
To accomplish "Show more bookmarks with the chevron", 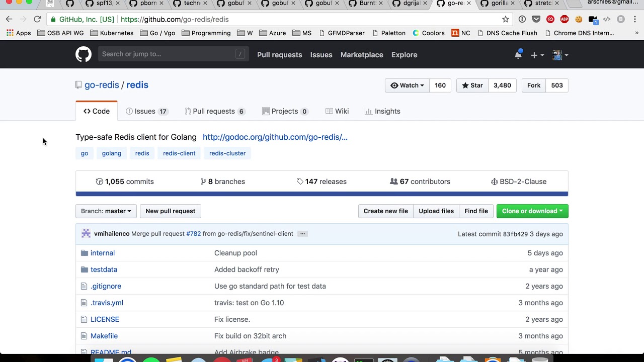I will pos(636,33).
